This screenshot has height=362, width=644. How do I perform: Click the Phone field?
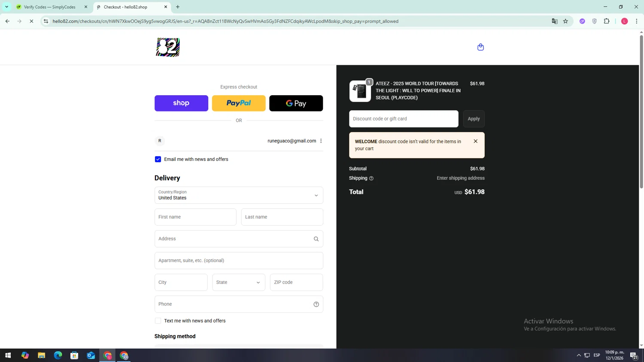[x=239, y=304]
